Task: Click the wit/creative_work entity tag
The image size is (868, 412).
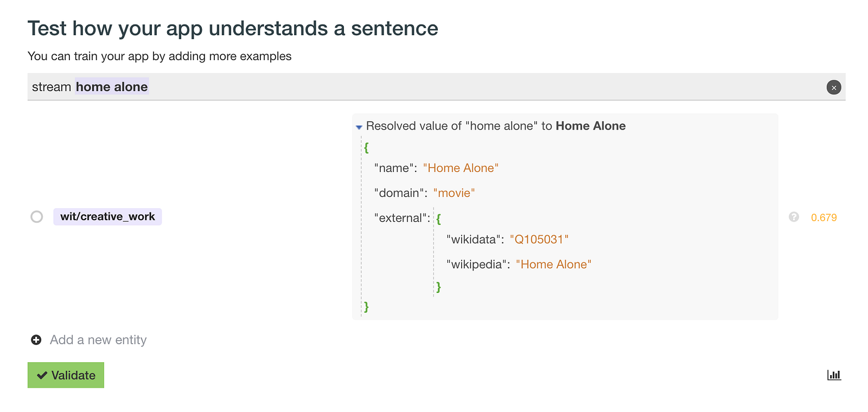Action: [x=107, y=217]
